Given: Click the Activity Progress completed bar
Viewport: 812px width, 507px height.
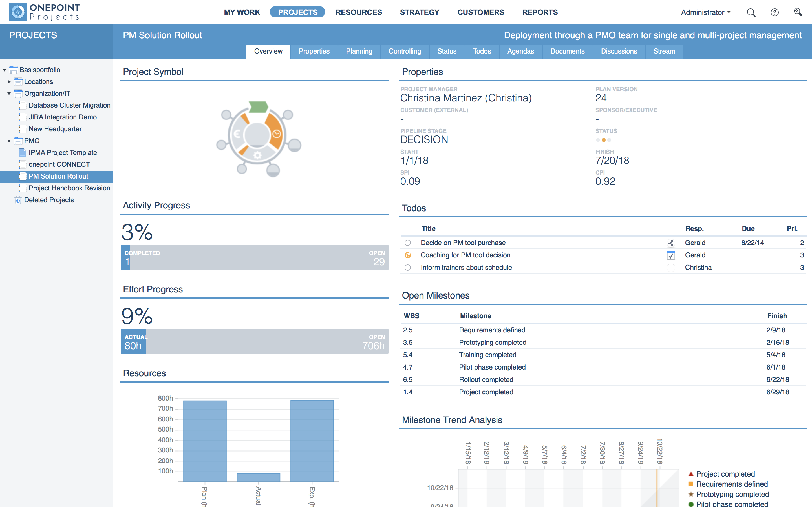Looking at the screenshot, I should tap(126, 257).
